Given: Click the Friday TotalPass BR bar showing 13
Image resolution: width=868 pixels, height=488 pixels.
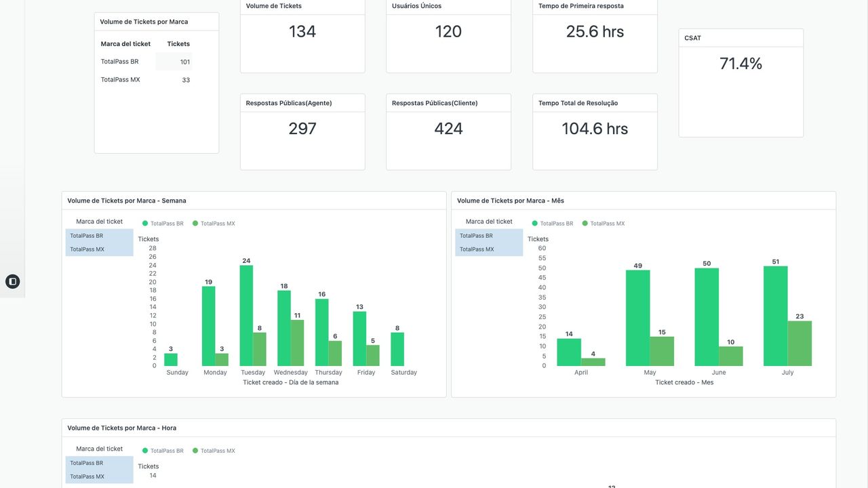Looking at the screenshot, I should (x=359, y=339).
